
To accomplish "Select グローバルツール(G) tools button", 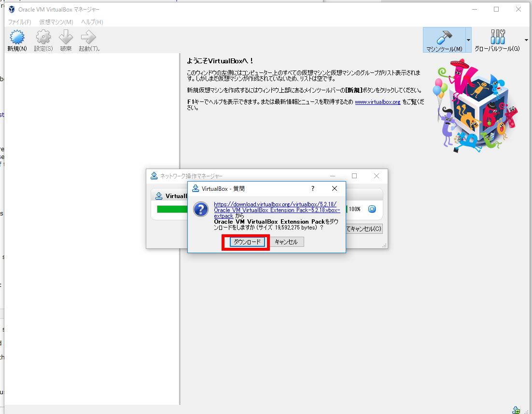I will click(497, 40).
